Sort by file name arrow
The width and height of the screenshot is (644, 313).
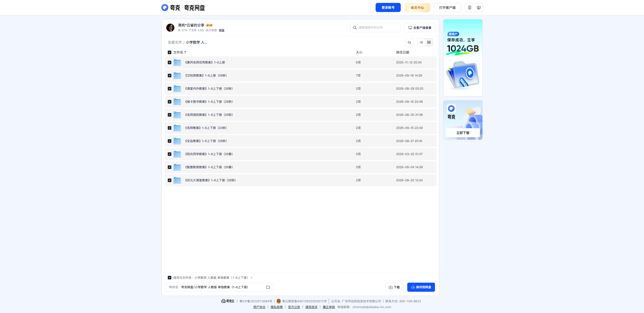185,52
